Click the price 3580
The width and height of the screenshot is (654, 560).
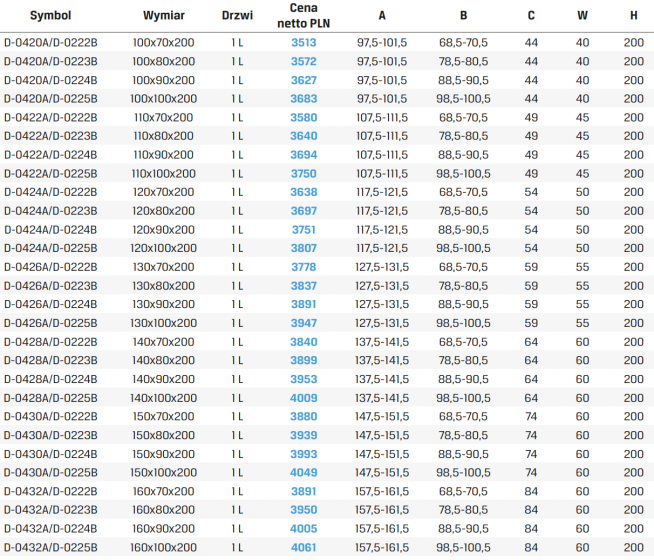click(304, 118)
